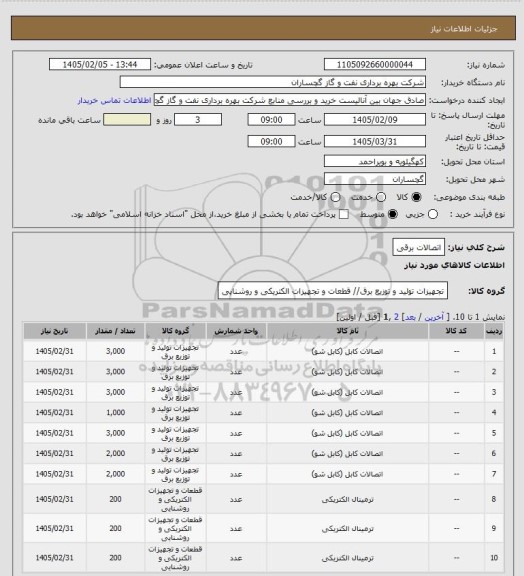Click quantity 200 in row 9

coord(115,528)
